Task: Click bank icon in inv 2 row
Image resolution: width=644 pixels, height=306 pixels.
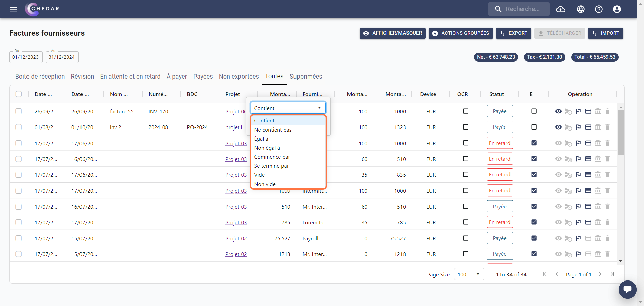Action: [x=598, y=127]
